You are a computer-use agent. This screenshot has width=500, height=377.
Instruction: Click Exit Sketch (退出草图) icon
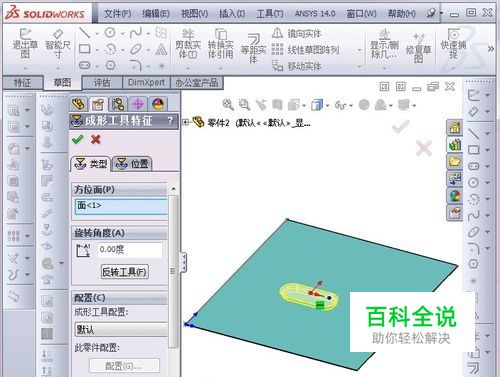[x=25, y=43]
